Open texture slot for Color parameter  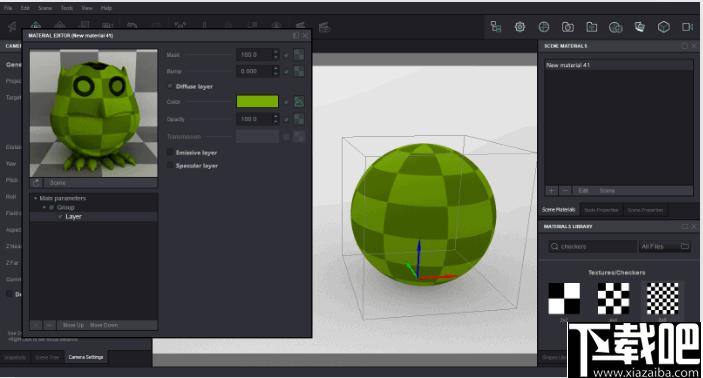[x=299, y=102]
